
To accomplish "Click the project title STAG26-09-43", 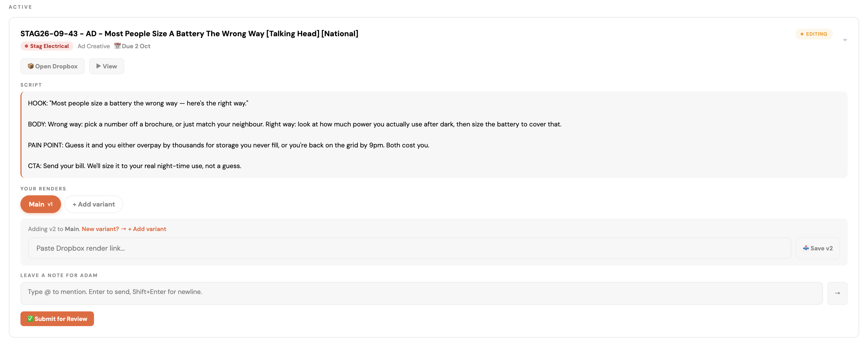I will click(x=189, y=34).
